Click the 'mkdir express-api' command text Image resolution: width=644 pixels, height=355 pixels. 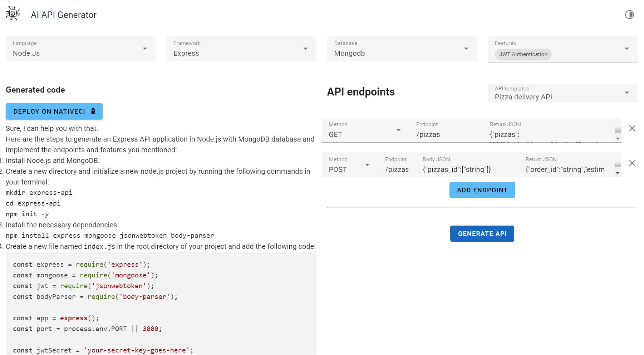pos(39,193)
